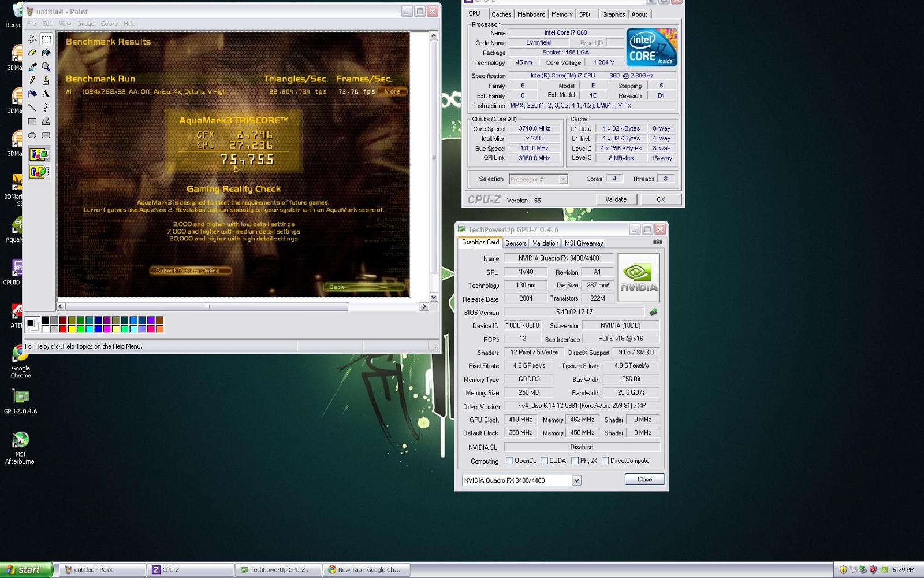Open the Edit menu in Paint
The image size is (924, 578).
click(47, 24)
